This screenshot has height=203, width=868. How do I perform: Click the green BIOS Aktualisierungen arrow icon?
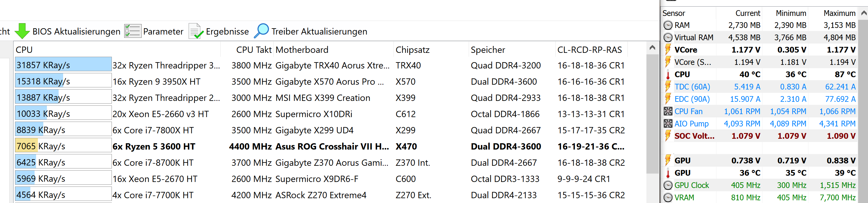(x=22, y=31)
